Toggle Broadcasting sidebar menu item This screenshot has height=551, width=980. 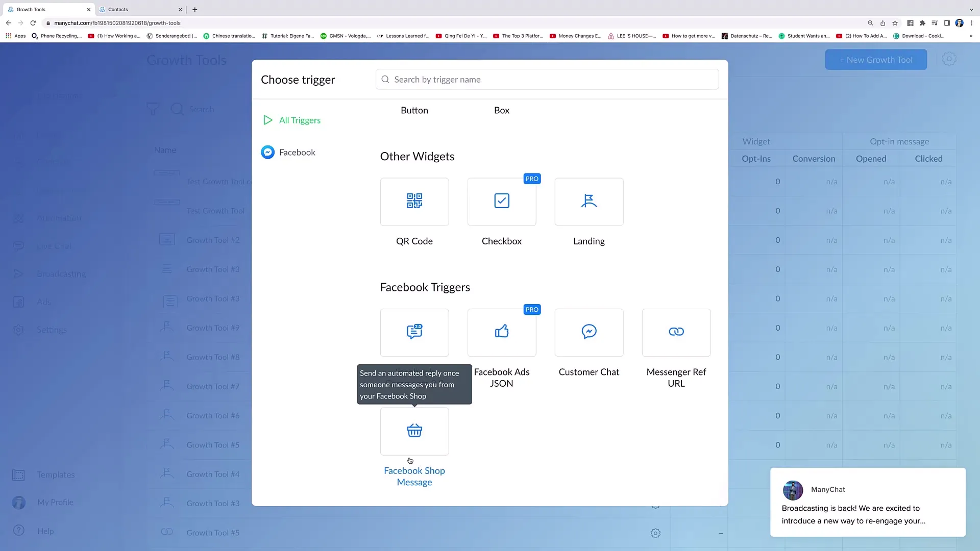(61, 274)
